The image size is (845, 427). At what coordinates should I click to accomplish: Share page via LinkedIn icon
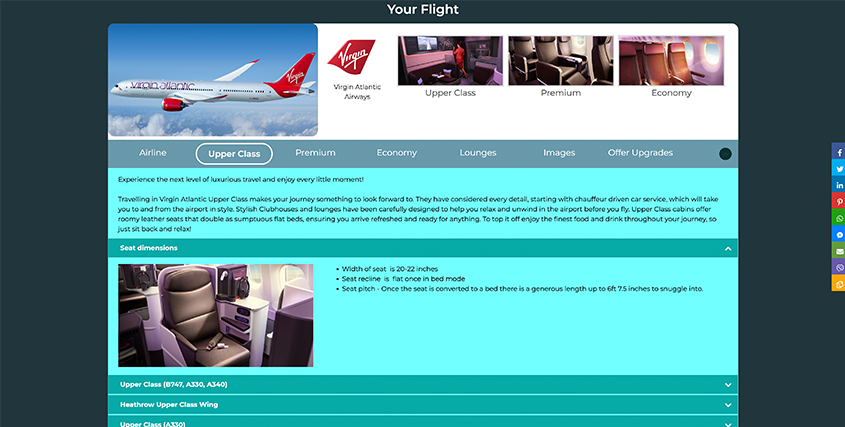pyautogui.click(x=839, y=185)
